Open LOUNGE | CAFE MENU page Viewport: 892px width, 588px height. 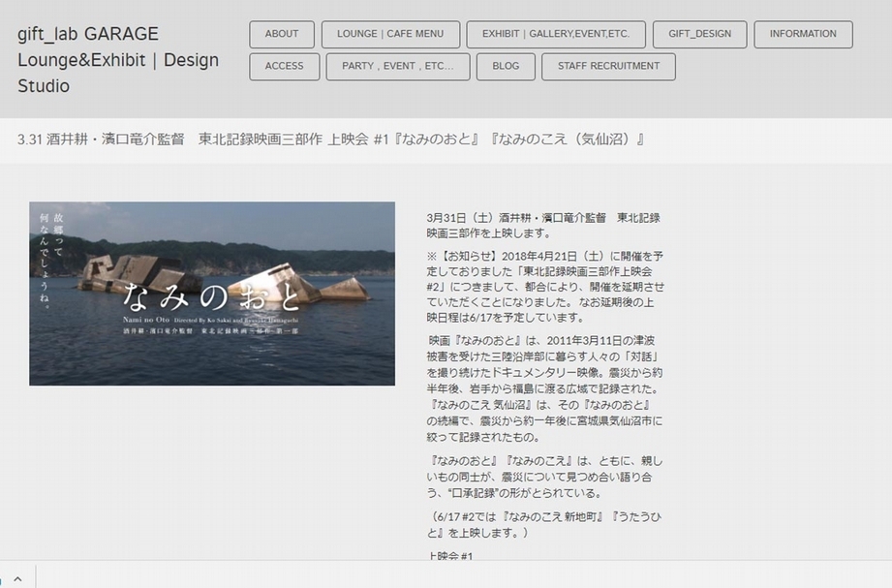tap(390, 34)
